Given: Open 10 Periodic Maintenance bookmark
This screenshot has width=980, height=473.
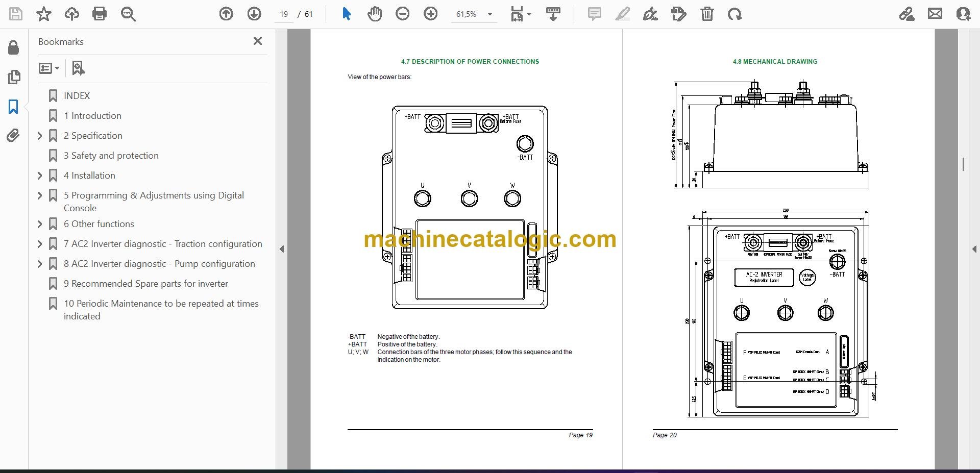Looking at the screenshot, I should coord(161,310).
